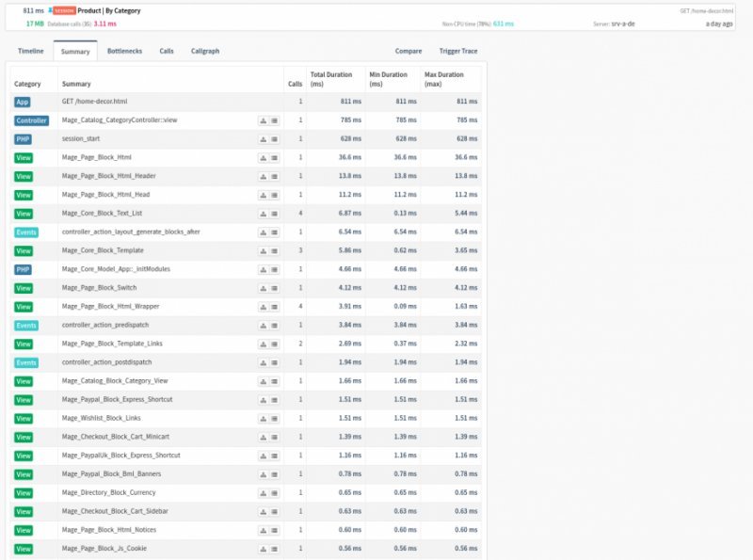
Task: Click callgraph icon for Mage_Page_Block_Switch
Action: 263,288
